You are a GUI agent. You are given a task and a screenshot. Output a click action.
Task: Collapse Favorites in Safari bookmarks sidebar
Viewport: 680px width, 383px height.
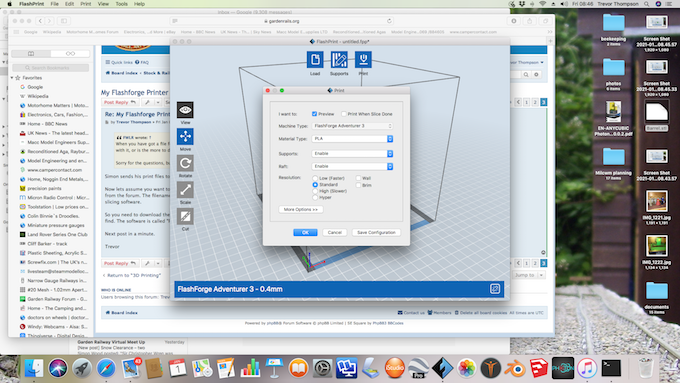coord(12,78)
